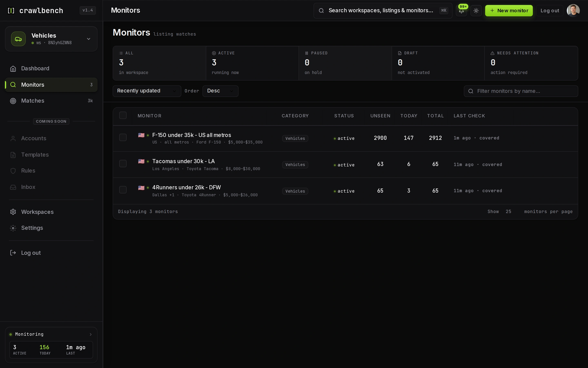
Task: Open the 4Runners under 26k - DFW monitor
Action: [186, 187]
